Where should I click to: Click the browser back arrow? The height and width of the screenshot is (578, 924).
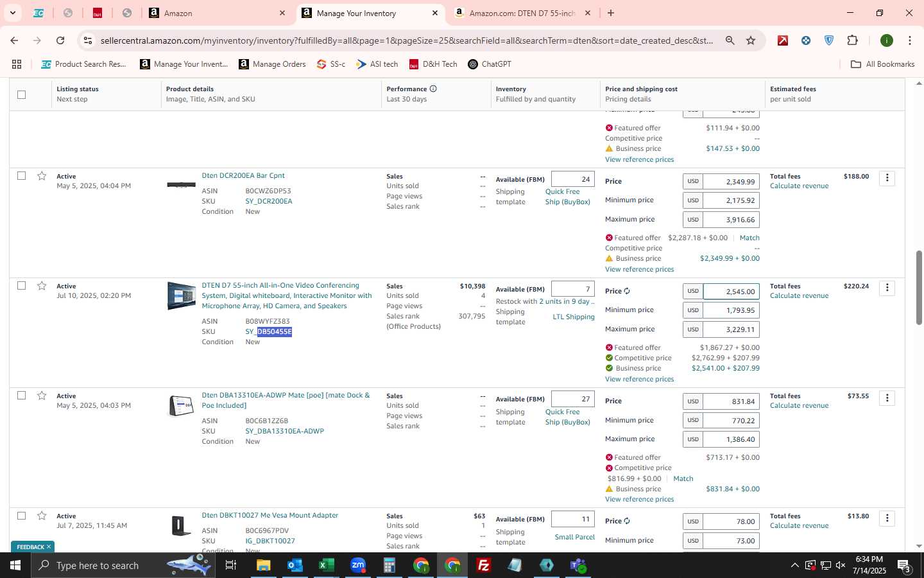14,40
